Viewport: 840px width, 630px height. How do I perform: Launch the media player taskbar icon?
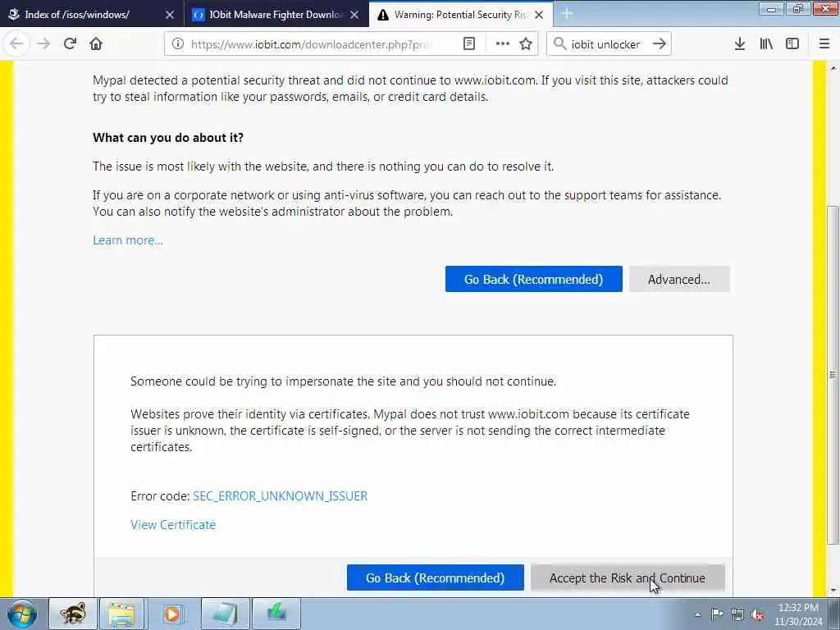tap(172, 614)
